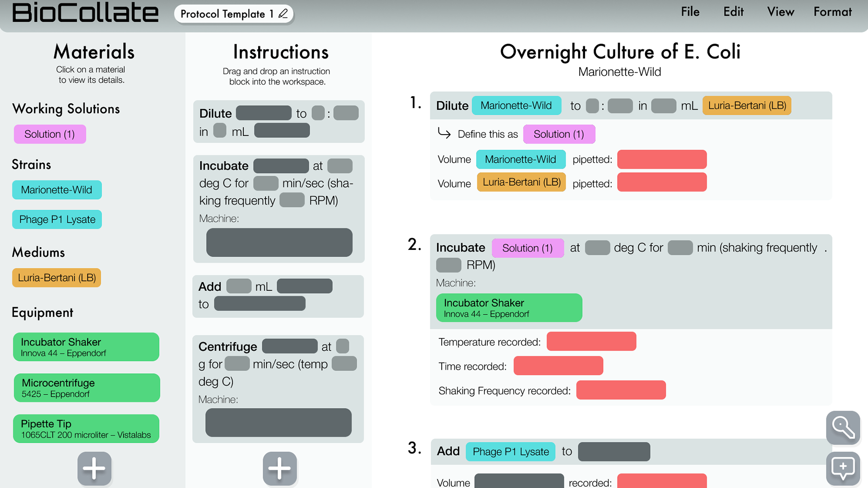Click the plus button under the Materials panel

(x=94, y=468)
